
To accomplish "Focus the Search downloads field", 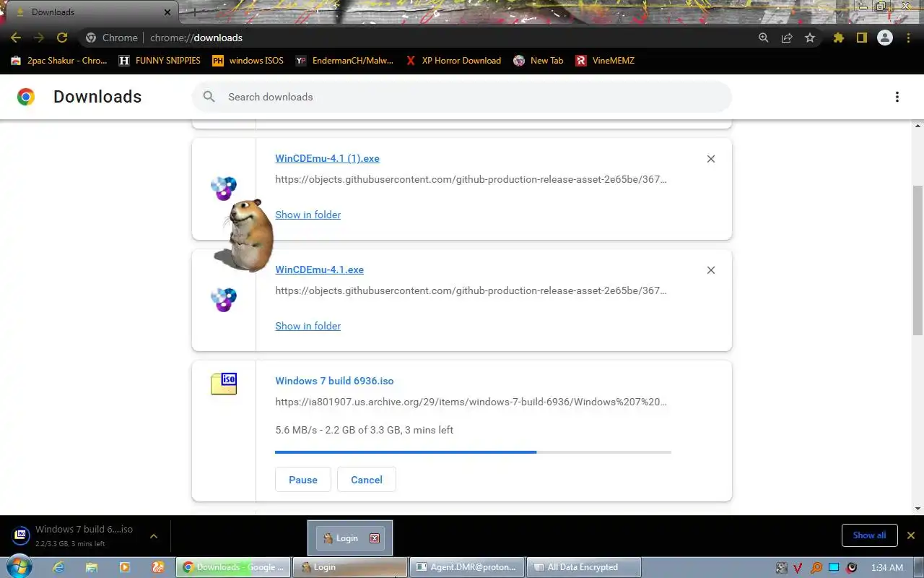I will click(x=462, y=97).
